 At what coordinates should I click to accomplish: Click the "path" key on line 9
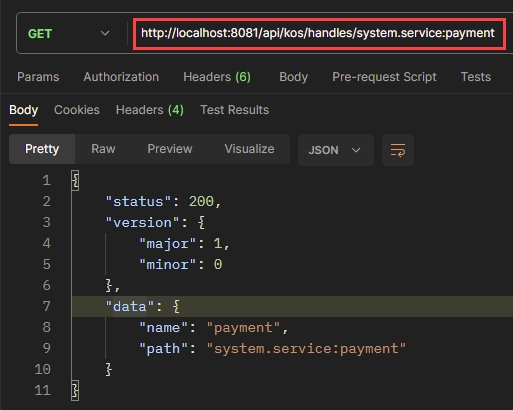point(163,349)
